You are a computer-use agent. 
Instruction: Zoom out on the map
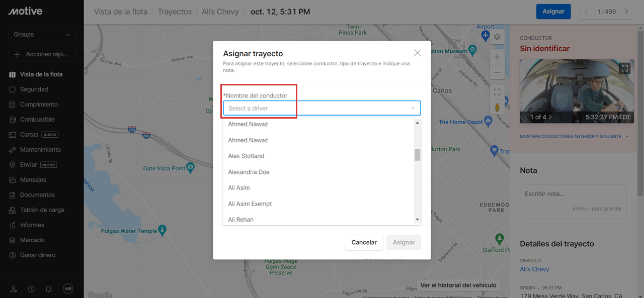(497, 72)
